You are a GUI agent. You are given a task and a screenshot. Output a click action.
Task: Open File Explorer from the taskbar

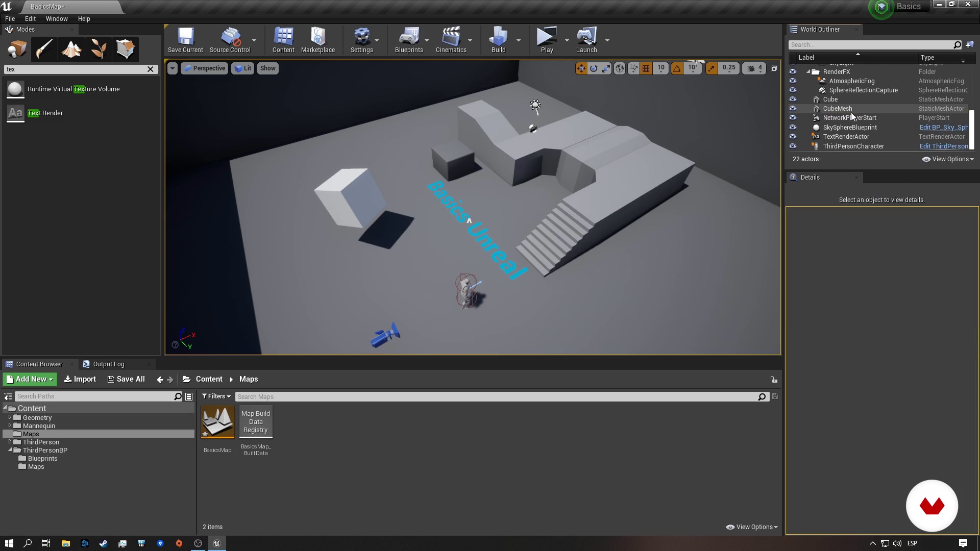[x=65, y=543]
